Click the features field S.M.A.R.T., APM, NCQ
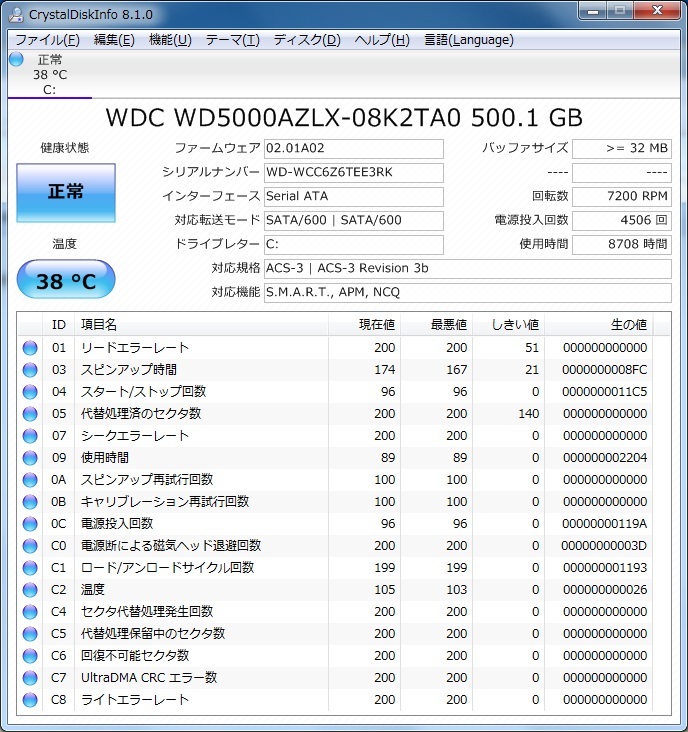The image size is (688, 732). [468, 293]
